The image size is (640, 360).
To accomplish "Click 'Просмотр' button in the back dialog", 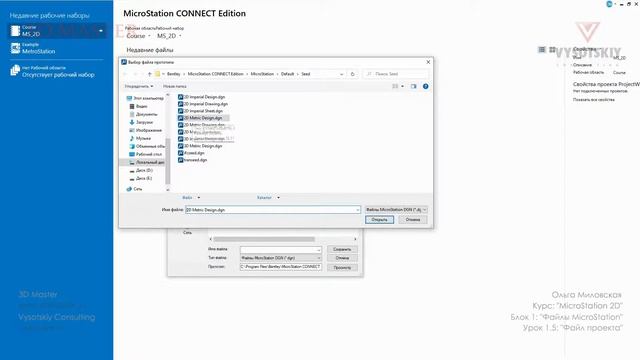I will [x=342, y=268].
